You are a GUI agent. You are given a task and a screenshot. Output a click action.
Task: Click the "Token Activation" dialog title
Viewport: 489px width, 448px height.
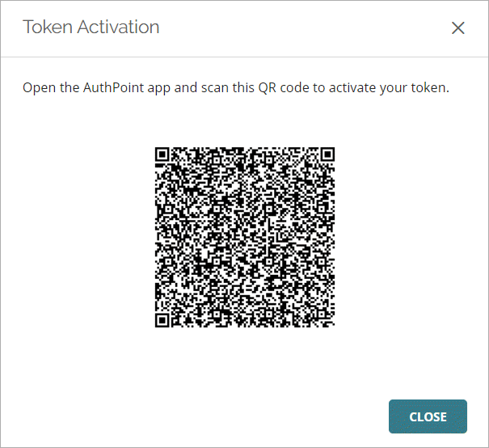[x=91, y=27]
